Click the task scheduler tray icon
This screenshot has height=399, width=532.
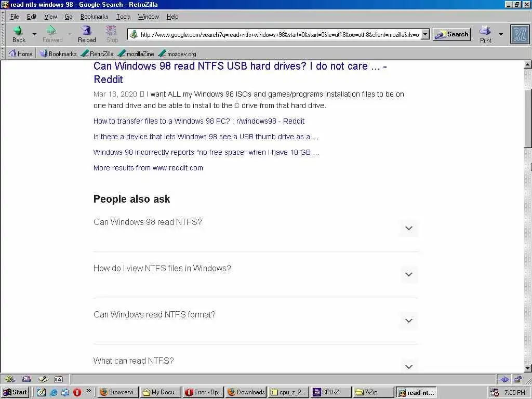495,393
